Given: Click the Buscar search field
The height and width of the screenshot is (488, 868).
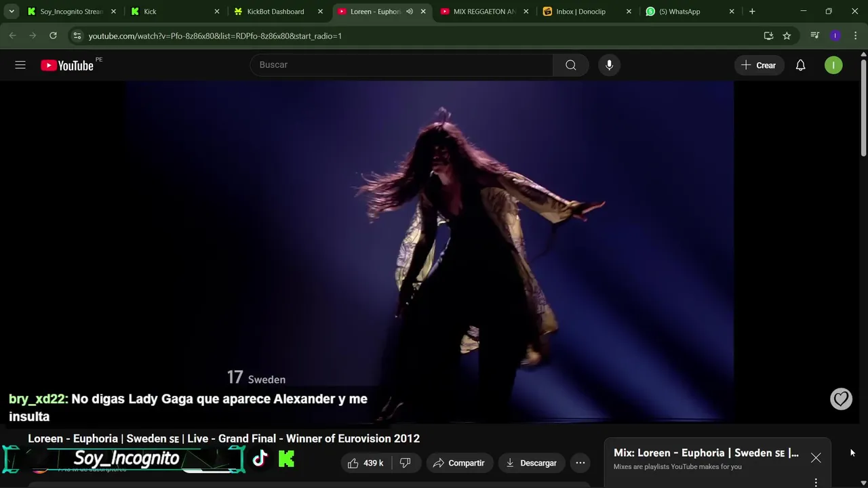Looking at the screenshot, I should click(x=401, y=65).
